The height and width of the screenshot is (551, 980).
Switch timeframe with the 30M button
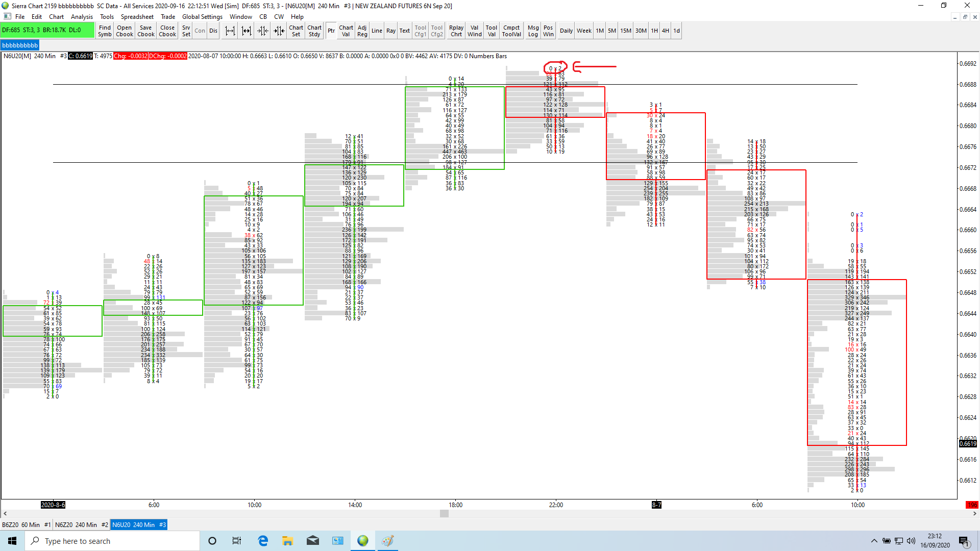click(641, 31)
